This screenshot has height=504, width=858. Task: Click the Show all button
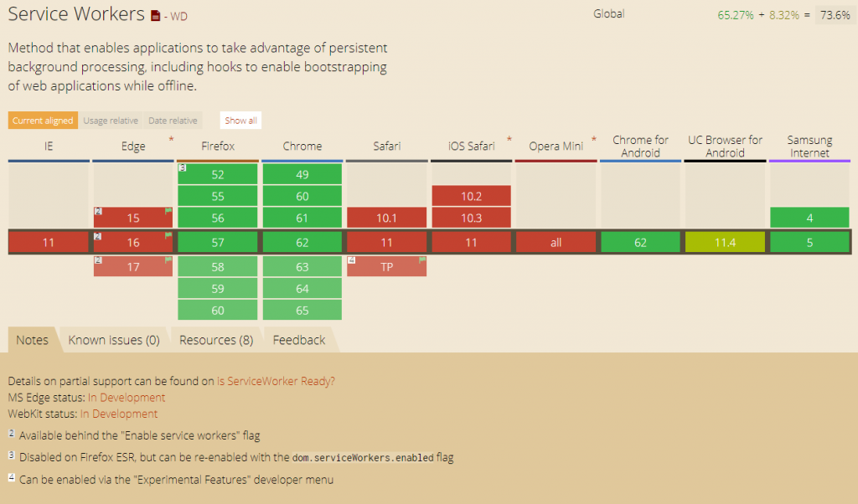point(240,121)
